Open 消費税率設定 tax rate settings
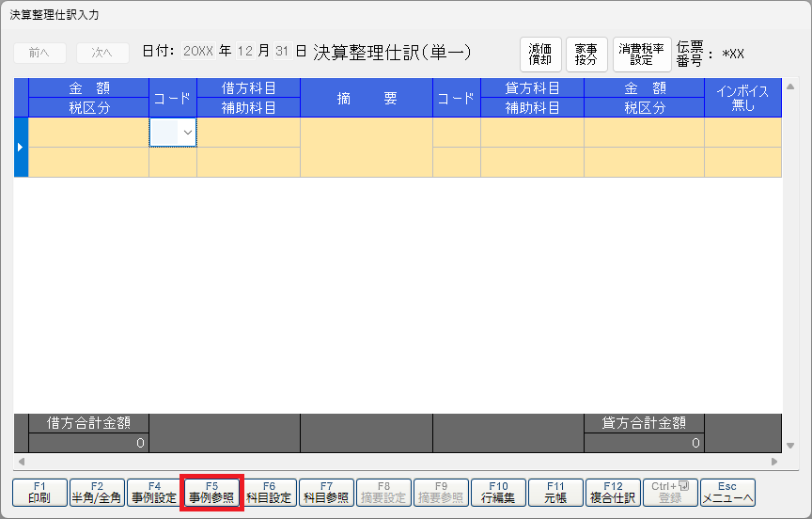Viewport: 812px width, 519px height. 642,55
